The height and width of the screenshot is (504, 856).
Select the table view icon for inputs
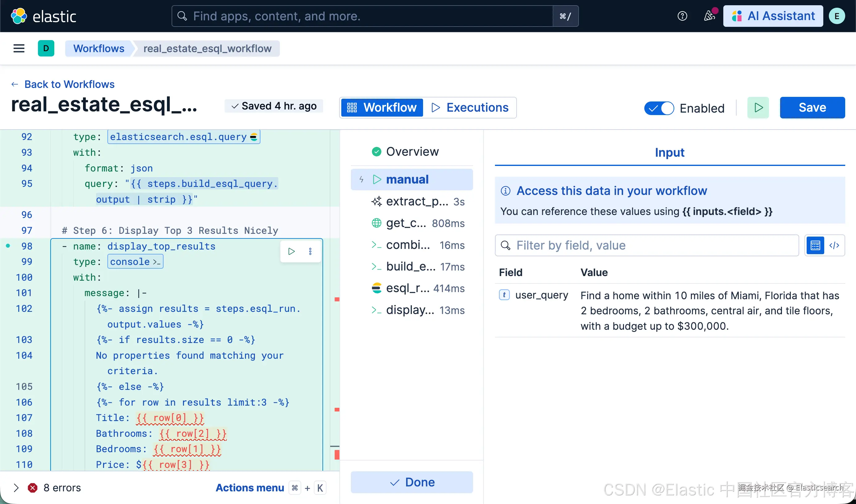[x=815, y=245]
